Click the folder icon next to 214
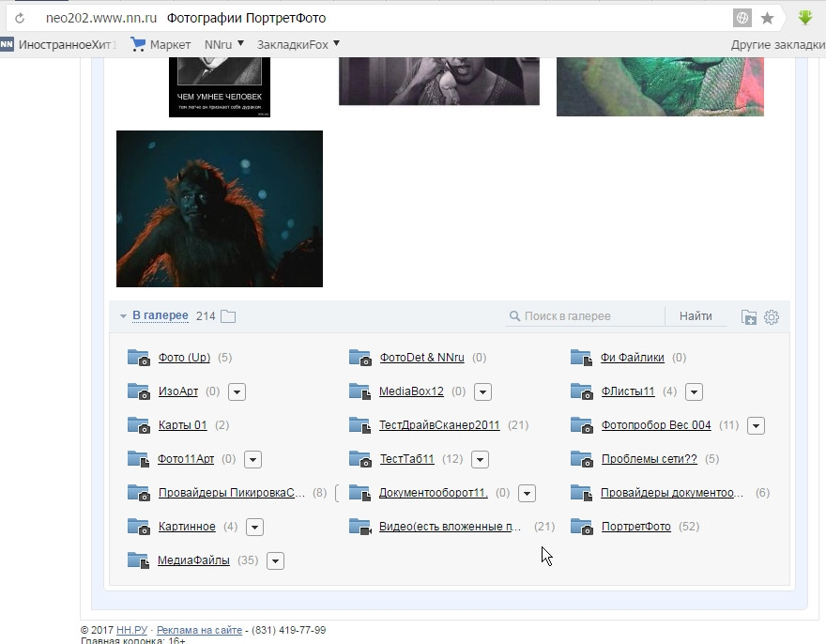 point(228,316)
